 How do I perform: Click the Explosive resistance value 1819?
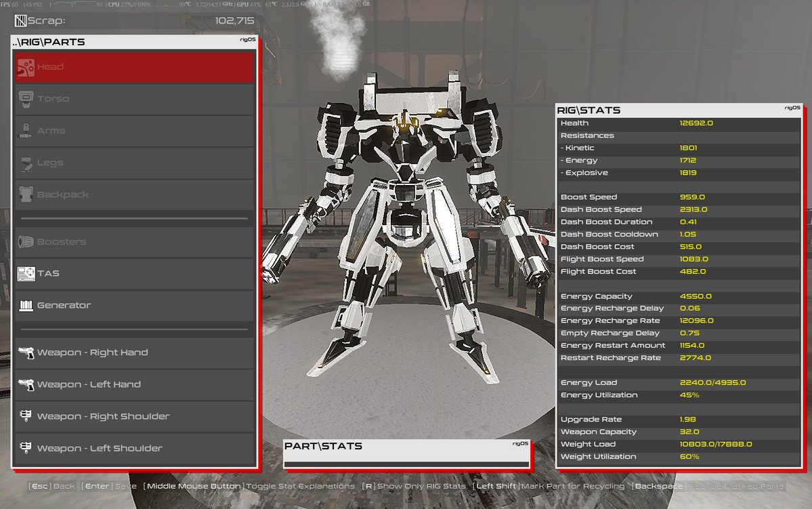[x=687, y=173]
